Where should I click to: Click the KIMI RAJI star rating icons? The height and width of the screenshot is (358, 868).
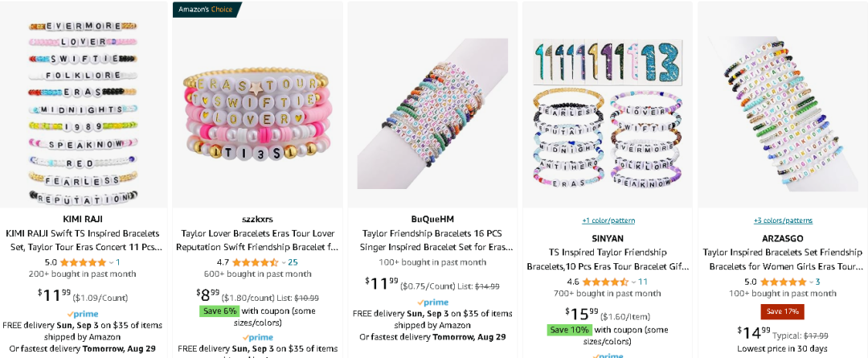83,261
